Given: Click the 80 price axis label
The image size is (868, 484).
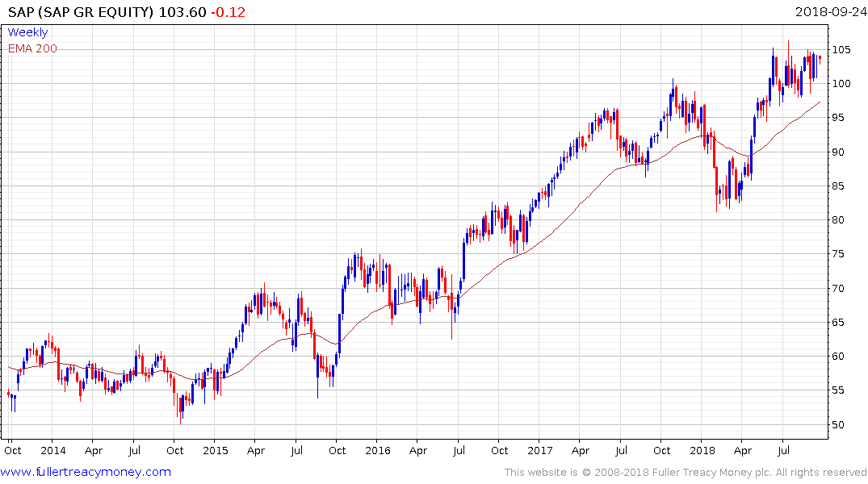Looking at the screenshot, I should tap(839, 220).
